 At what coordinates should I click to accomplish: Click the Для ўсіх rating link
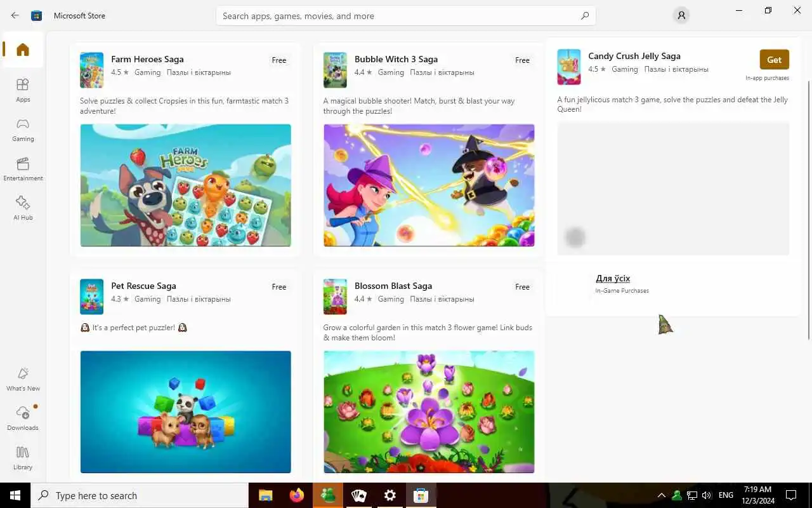[x=613, y=278]
